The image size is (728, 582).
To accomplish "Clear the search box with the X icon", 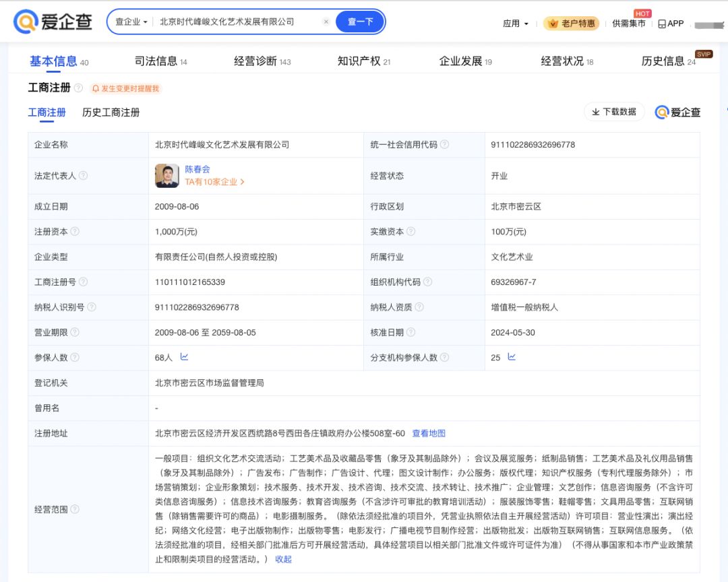I will 326,22.
